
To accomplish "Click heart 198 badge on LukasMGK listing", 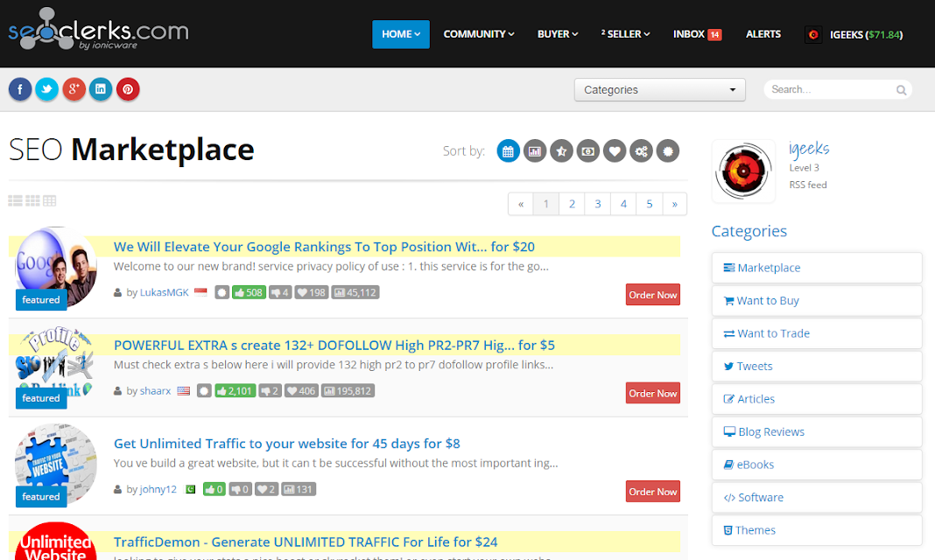I will pyautogui.click(x=312, y=292).
